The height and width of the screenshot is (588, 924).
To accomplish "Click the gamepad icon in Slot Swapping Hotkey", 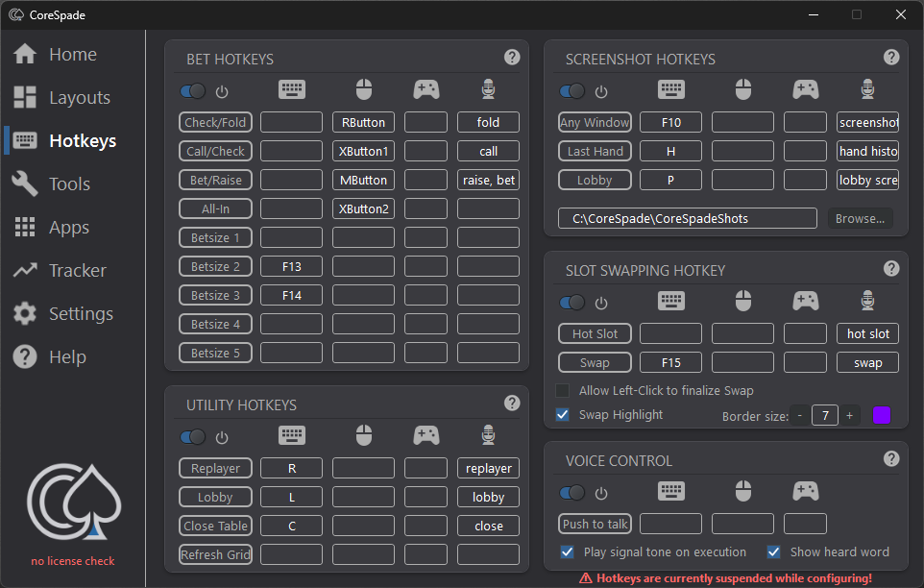I will [x=806, y=301].
